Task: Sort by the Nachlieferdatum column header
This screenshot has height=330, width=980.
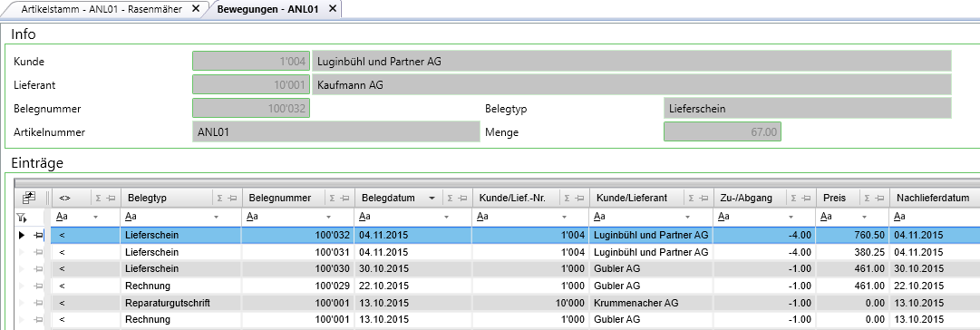Action: point(933,199)
